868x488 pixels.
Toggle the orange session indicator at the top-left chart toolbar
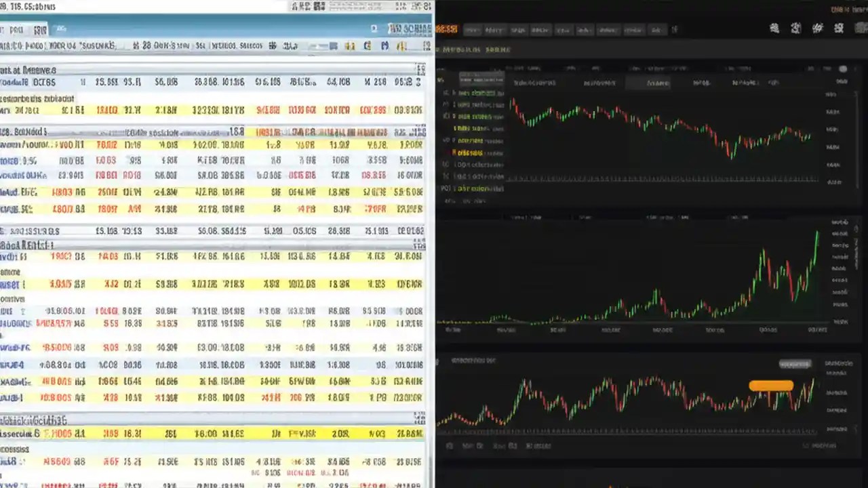446,30
